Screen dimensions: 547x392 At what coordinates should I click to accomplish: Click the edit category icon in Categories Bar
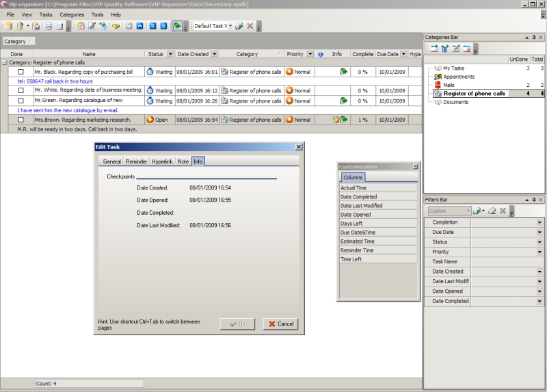455,48
